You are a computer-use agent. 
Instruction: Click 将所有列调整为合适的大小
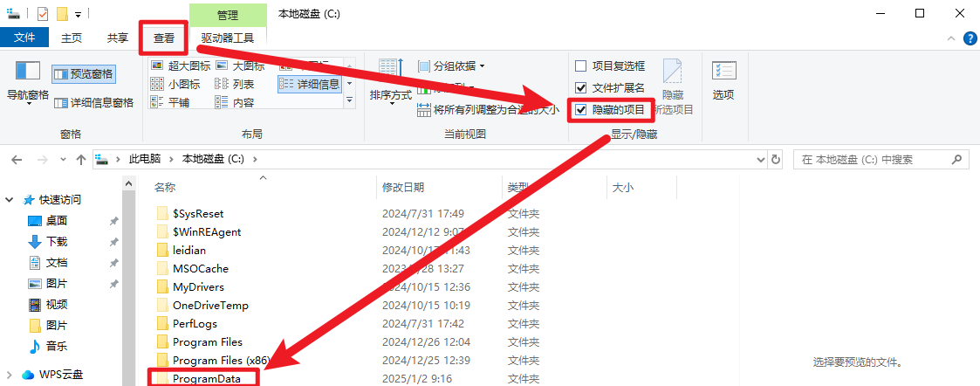pyautogui.click(x=488, y=111)
